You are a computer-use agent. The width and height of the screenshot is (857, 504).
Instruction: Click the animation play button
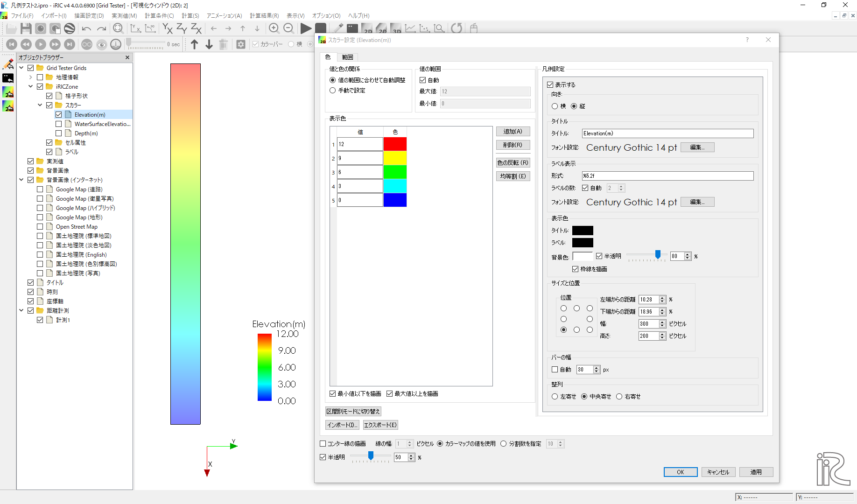click(41, 44)
